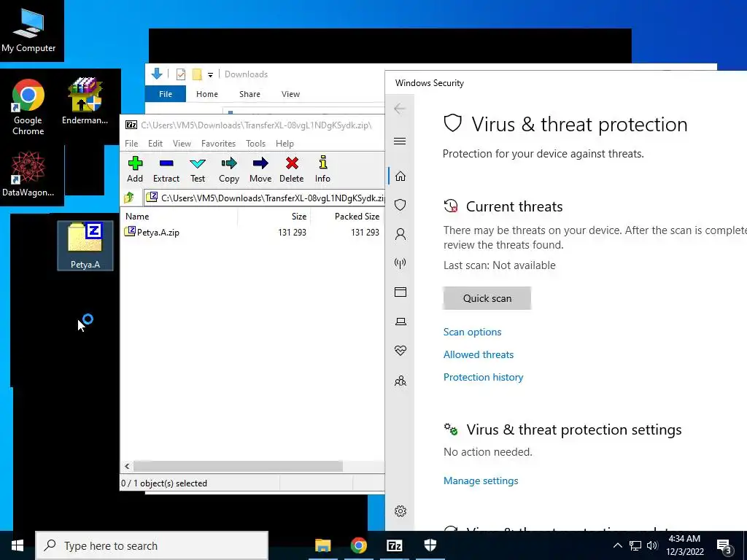
Task: Open the Home icon in Windows Security sidebar
Action: pyautogui.click(x=400, y=176)
